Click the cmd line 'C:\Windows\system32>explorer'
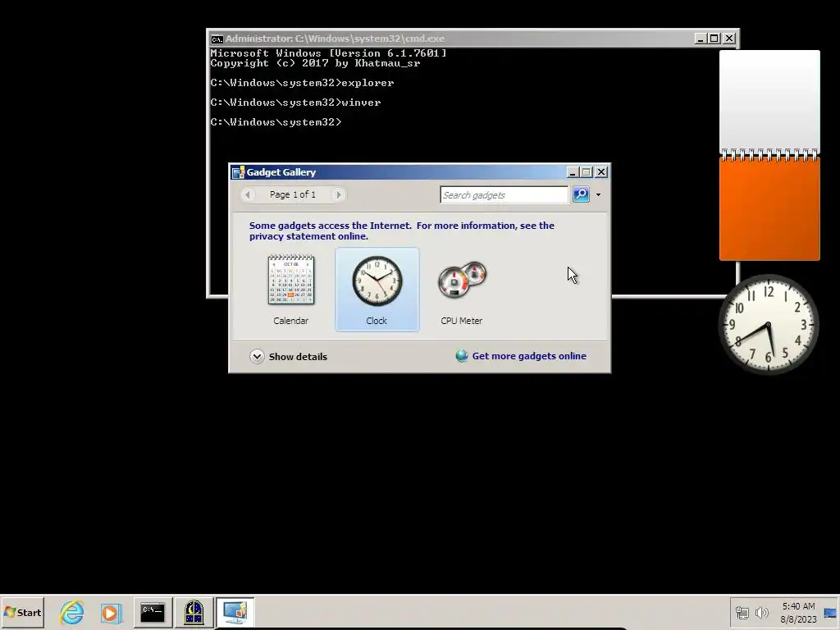The height and width of the screenshot is (630, 840). (302, 83)
